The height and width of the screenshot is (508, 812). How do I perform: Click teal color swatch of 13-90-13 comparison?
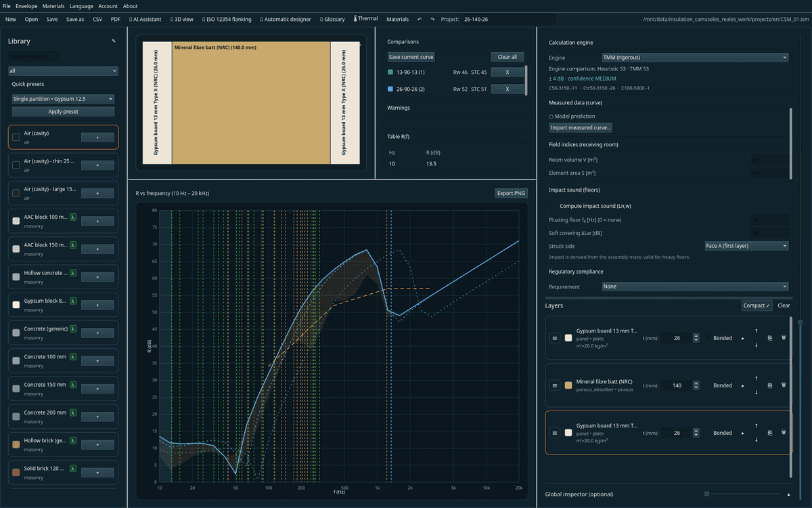390,72
